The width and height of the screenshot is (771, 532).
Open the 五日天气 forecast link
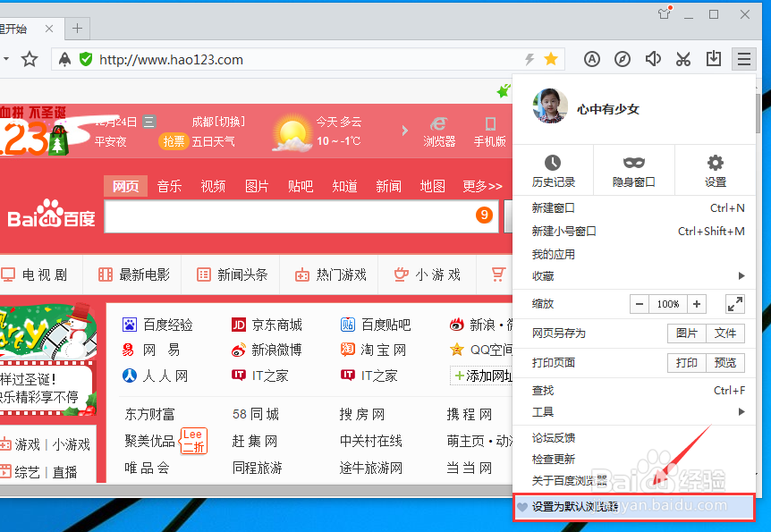pos(214,141)
